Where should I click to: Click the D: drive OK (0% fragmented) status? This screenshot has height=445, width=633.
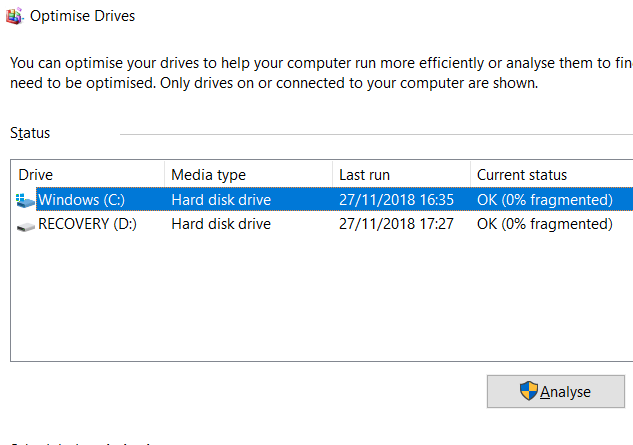click(544, 224)
